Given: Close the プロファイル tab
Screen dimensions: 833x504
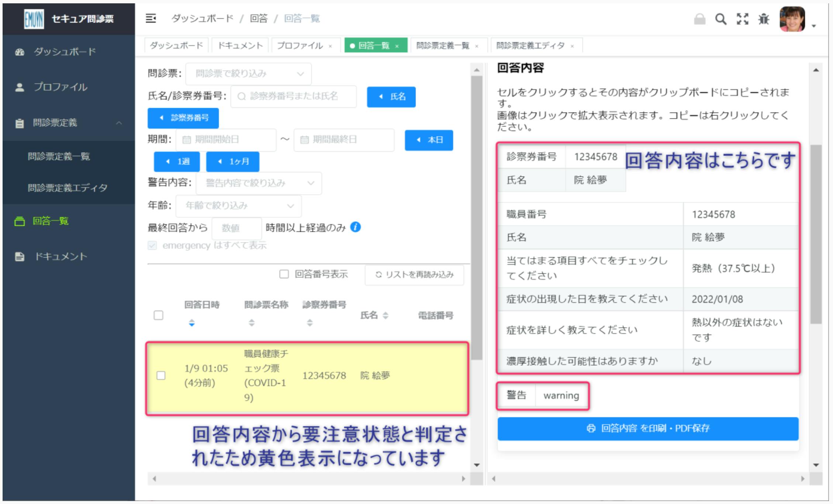Looking at the screenshot, I should click(331, 46).
